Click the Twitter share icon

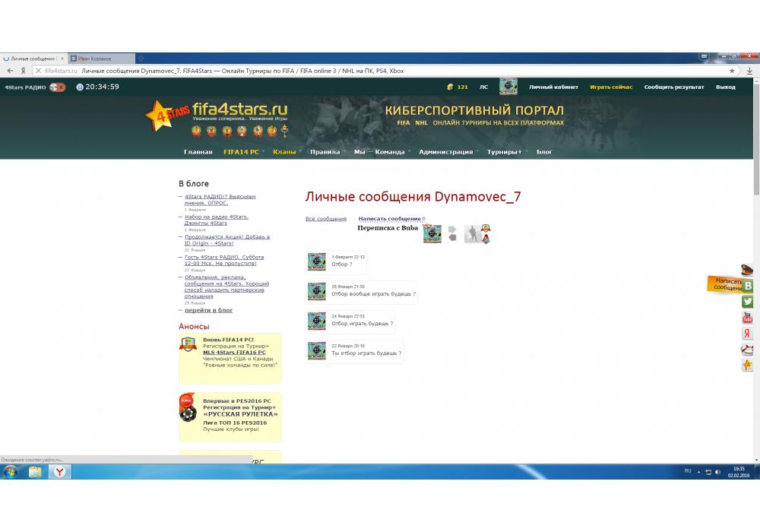[x=748, y=302]
